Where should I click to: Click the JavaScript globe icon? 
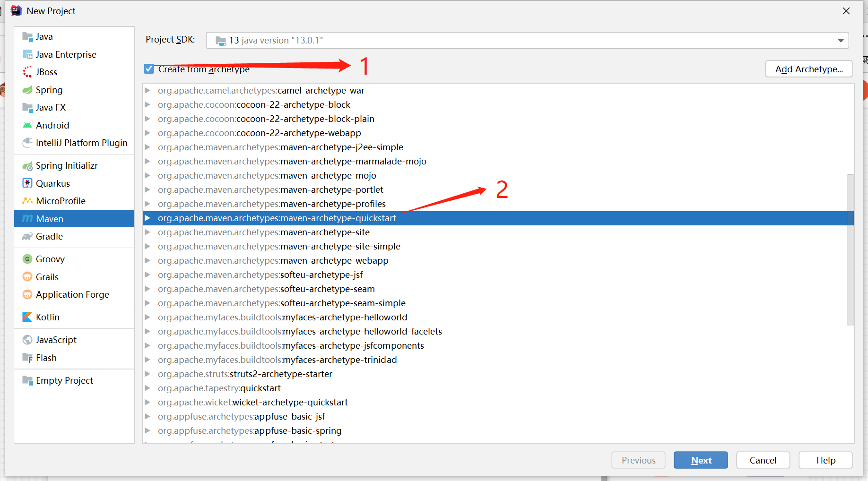(27, 340)
